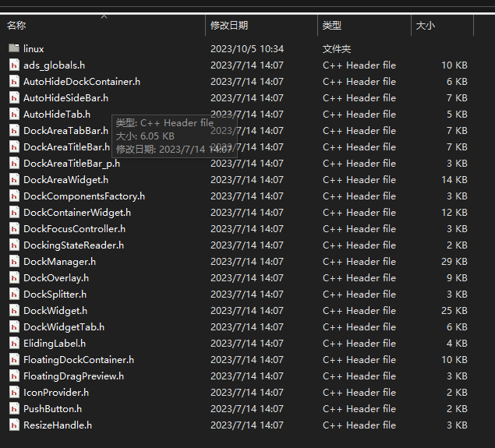Select file name DockFocusController.h
Viewport: 495px width, 448px height.
[74, 229]
